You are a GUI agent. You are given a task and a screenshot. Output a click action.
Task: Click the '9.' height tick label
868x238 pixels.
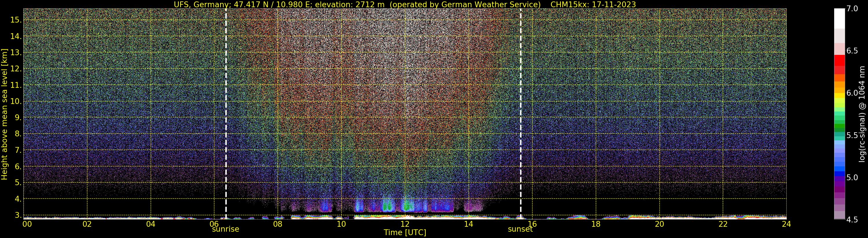tap(18, 118)
